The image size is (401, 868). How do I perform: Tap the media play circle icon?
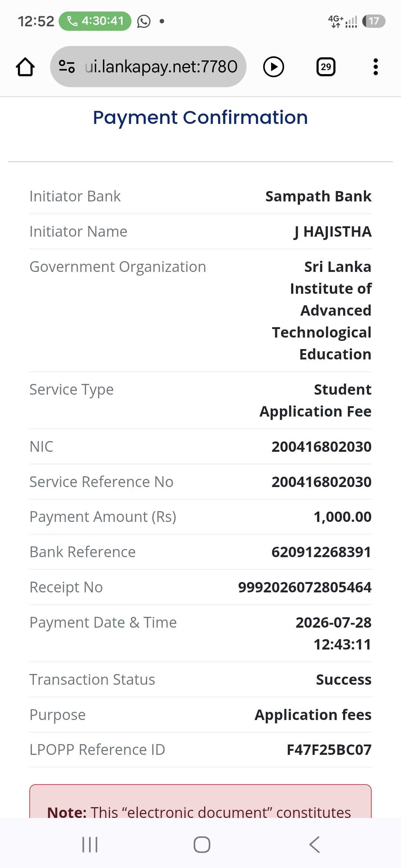click(274, 67)
